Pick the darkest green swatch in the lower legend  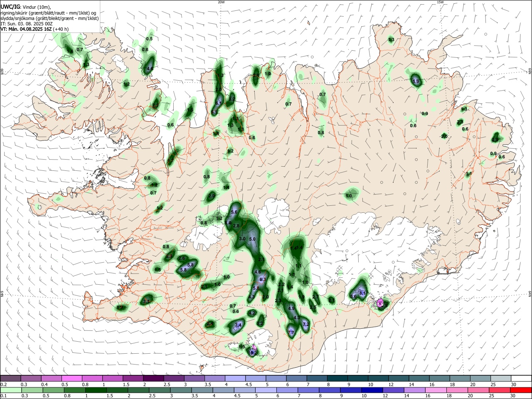[96, 390]
